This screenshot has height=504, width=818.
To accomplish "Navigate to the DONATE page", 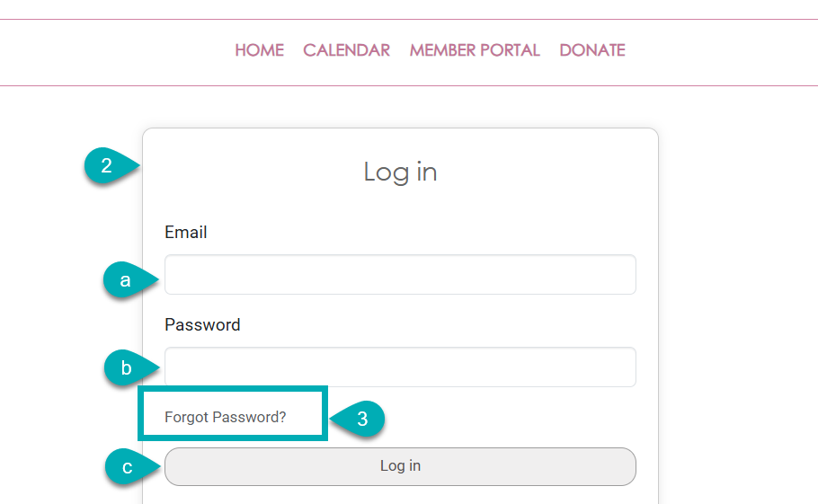I will click(x=592, y=50).
